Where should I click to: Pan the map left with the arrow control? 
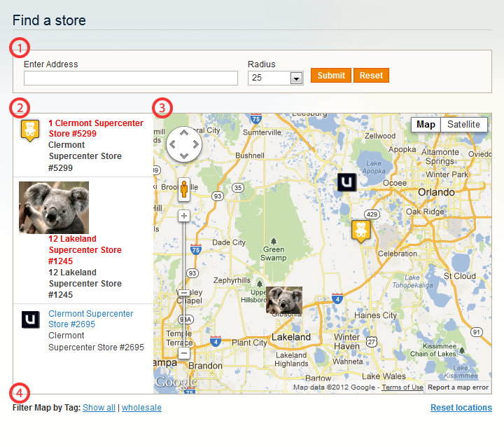point(172,144)
